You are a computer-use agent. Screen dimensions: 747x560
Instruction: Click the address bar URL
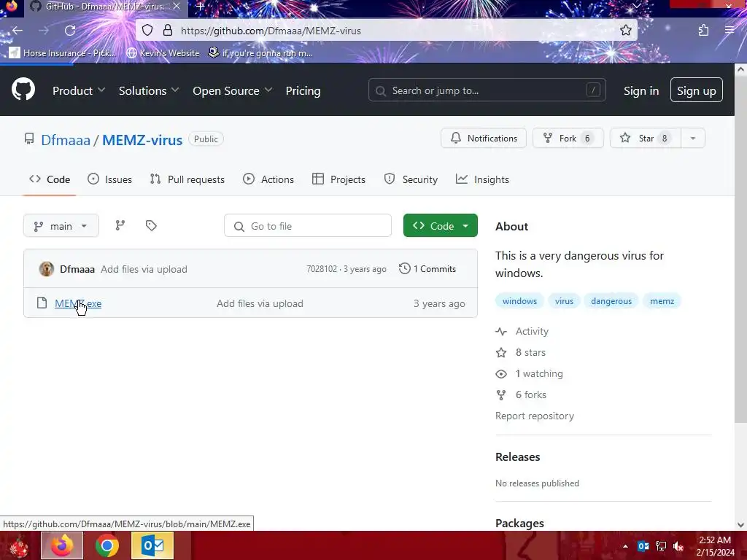point(271,31)
